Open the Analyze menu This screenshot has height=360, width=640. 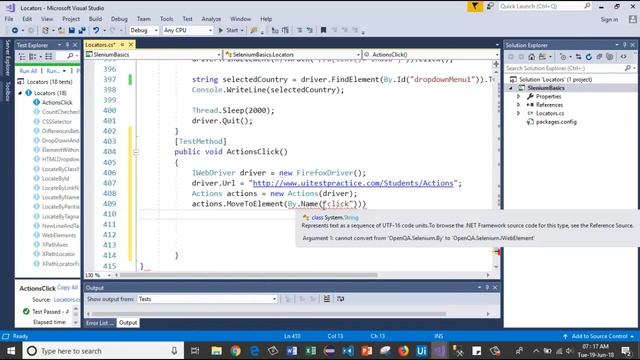click(x=211, y=19)
